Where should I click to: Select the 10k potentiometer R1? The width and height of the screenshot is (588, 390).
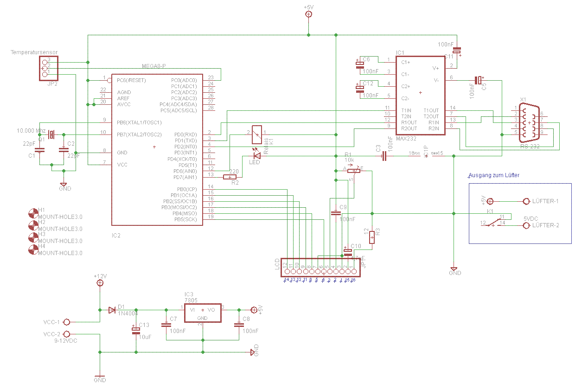click(x=353, y=170)
